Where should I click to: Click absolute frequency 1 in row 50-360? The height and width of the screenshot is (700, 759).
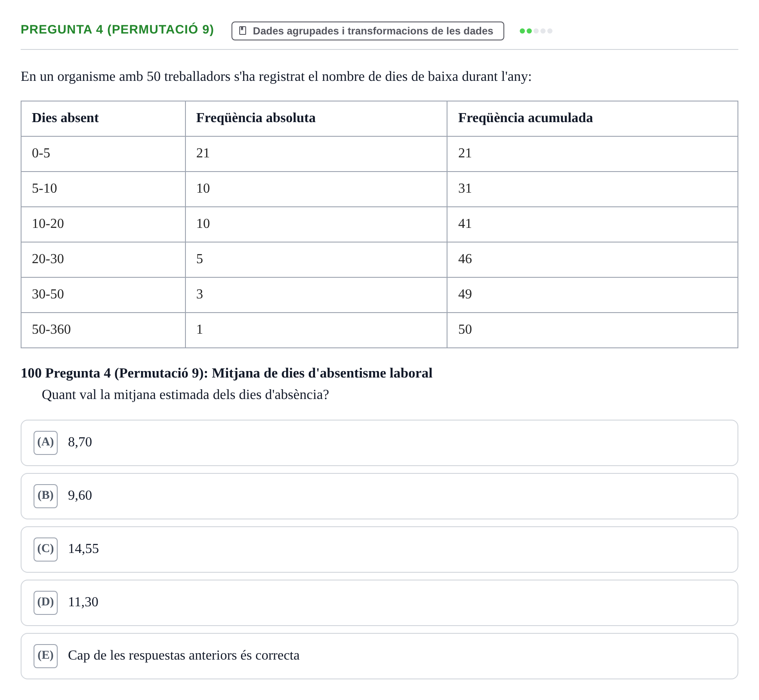316,330
